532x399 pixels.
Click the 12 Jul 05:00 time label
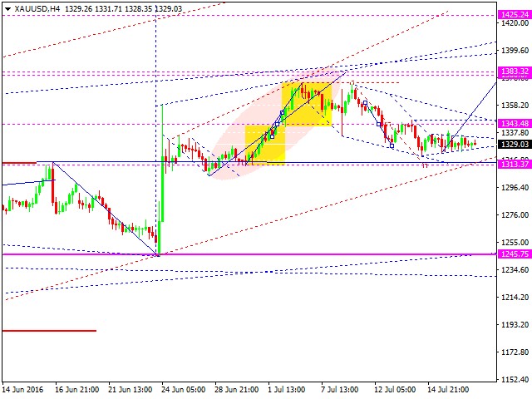coord(395,390)
